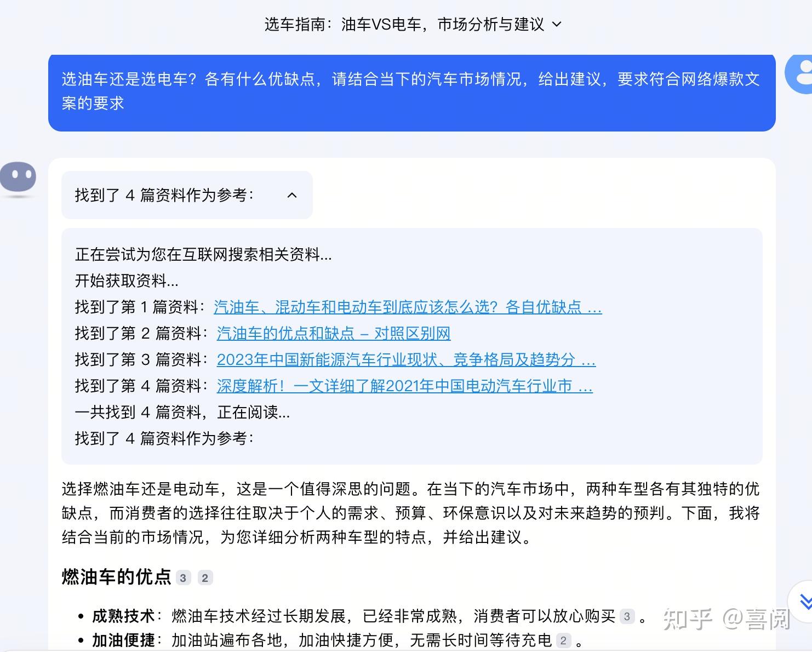Collapse the '找到了 4 篇资料作为参考' panel
Image resolution: width=812 pixels, height=652 pixels.
(292, 195)
